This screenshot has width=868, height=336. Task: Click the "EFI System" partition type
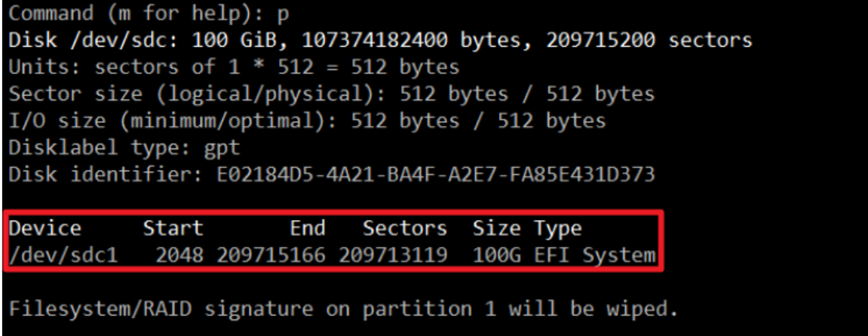click(595, 255)
